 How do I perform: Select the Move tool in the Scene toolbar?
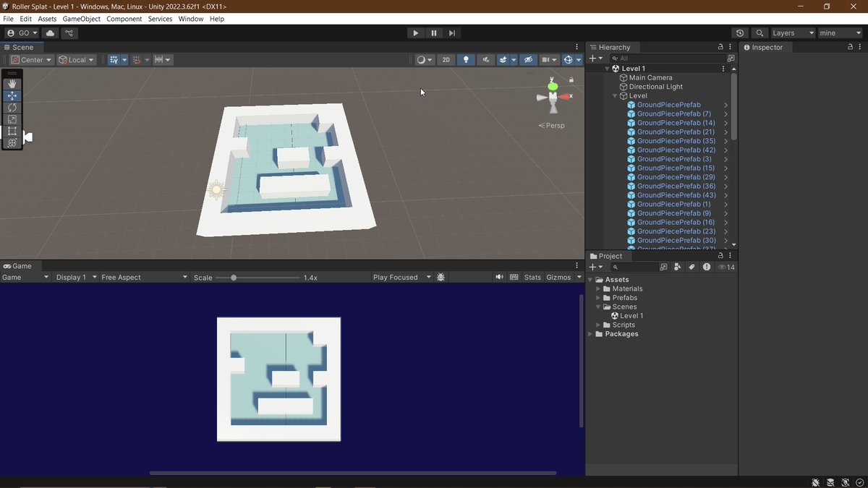(12, 95)
